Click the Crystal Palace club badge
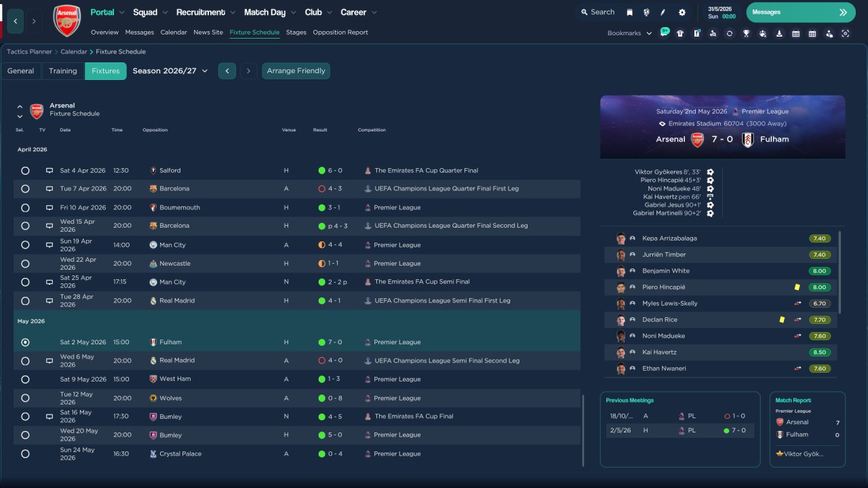Viewport: 868px width, 488px height. (153, 453)
